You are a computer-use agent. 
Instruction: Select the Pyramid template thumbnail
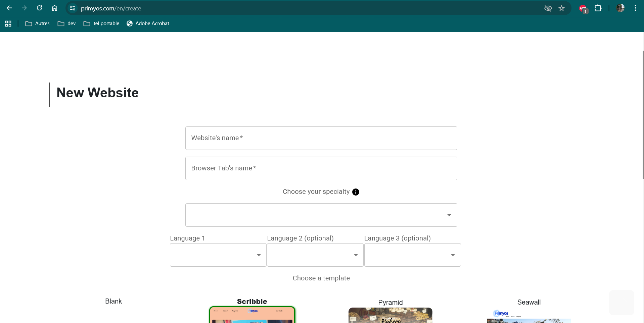click(x=390, y=315)
